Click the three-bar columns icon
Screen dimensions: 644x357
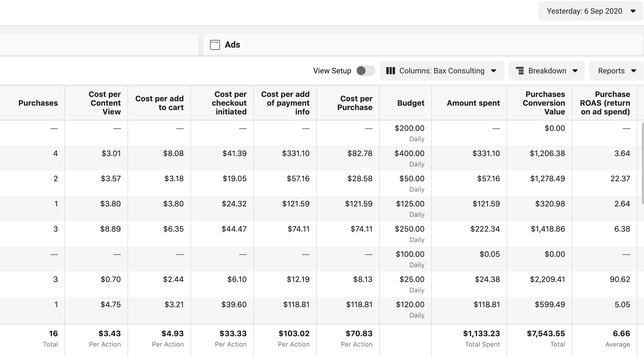click(390, 71)
